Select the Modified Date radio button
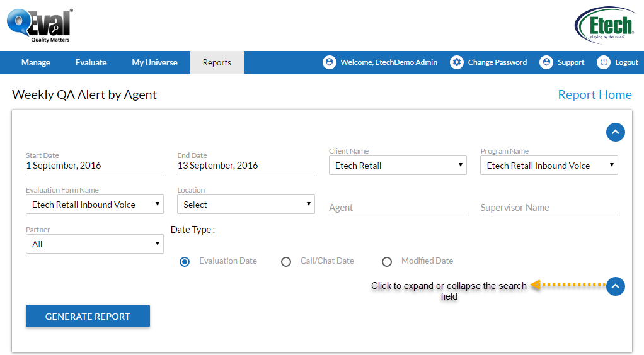The width and height of the screenshot is (644, 355). pyautogui.click(x=387, y=262)
